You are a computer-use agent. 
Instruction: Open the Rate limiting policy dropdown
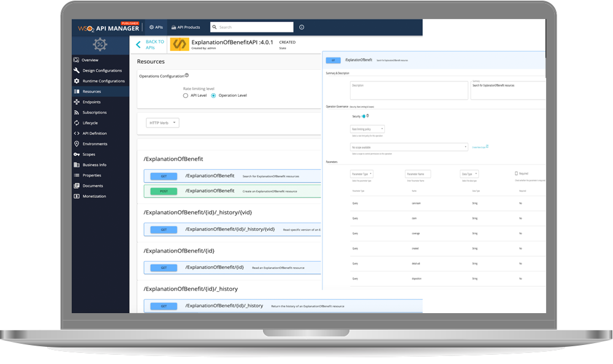pyautogui.click(x=367, y=129)
